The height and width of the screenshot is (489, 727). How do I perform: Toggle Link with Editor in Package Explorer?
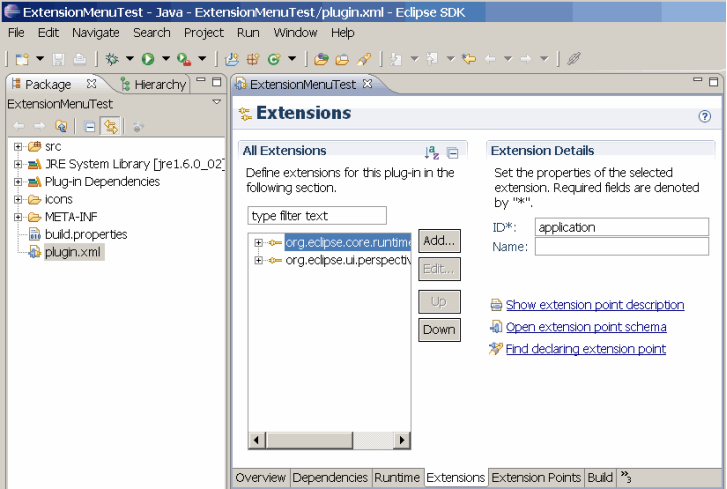pyautogui.click(x=110, y=126)
